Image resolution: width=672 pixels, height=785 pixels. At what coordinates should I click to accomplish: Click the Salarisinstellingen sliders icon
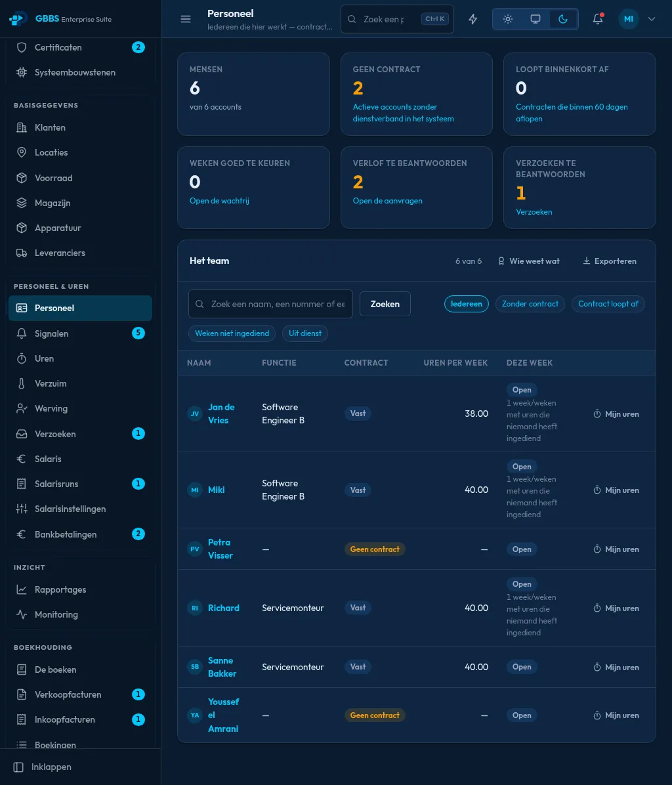[22, 509]
